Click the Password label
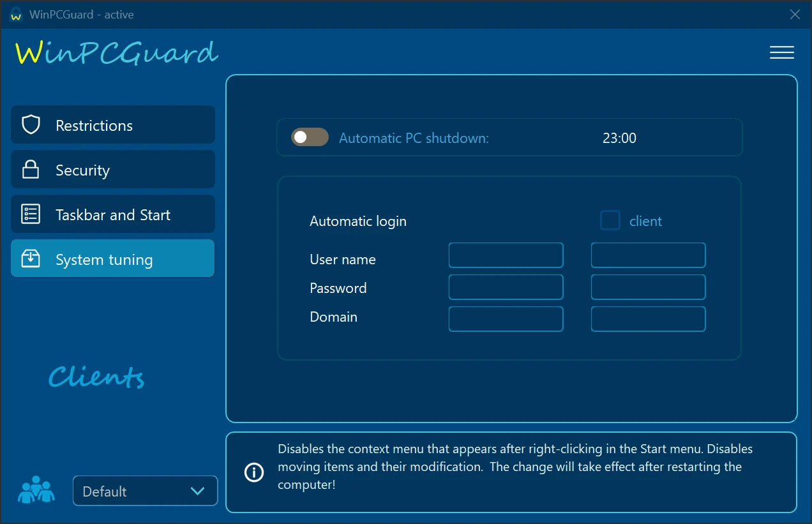812x524 pixels. [338, 288]
